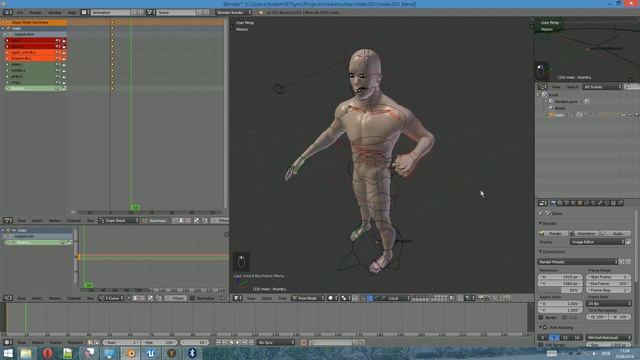Open the Help menu

point(72,12)
